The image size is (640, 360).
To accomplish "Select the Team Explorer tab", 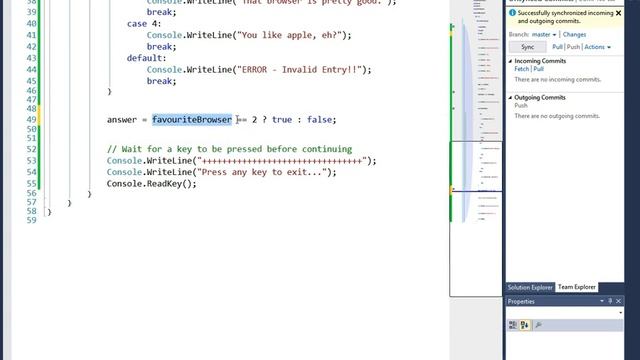I will coord(577,287).
